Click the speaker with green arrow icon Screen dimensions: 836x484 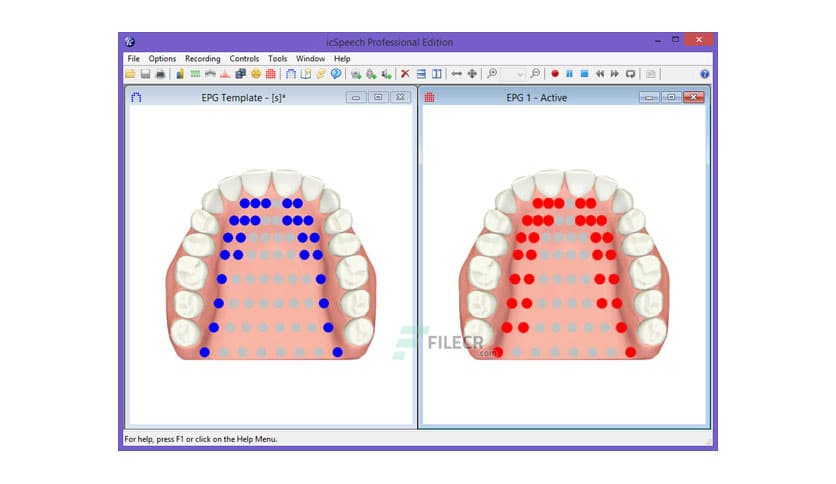[x=386, y=74]
